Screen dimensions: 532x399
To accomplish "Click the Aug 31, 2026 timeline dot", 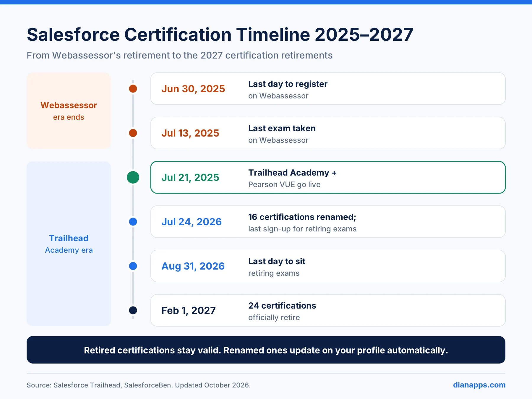I will tap(133, 266).
